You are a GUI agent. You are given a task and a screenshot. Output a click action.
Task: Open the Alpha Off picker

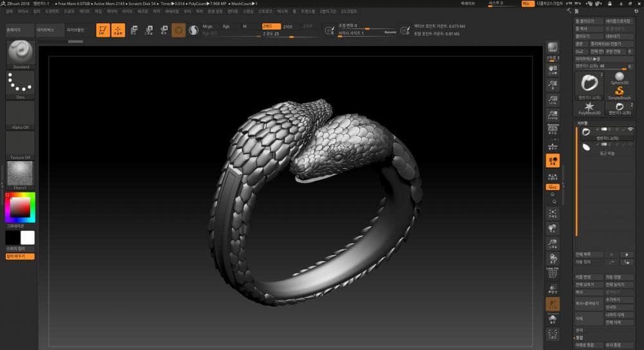click(21, 115)
